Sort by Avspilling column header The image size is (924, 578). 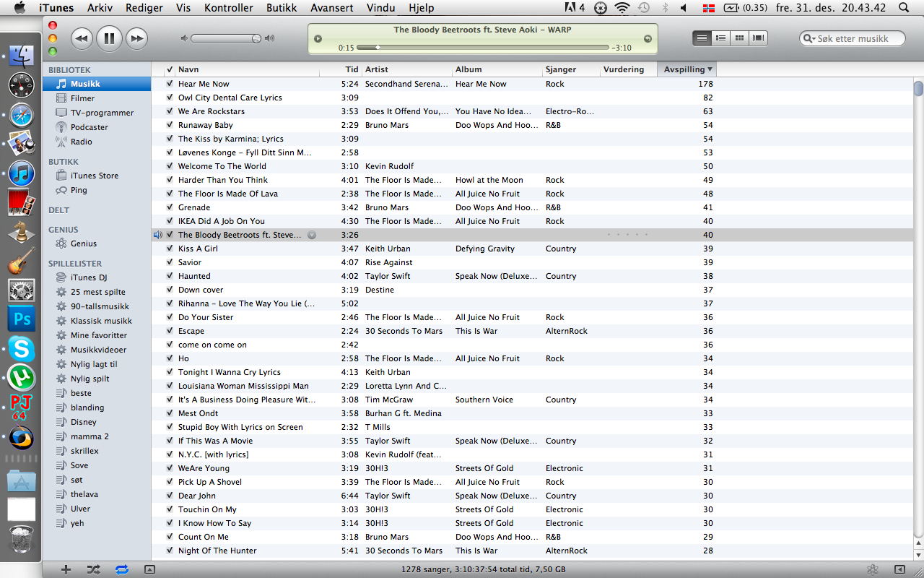pos(687,69)
